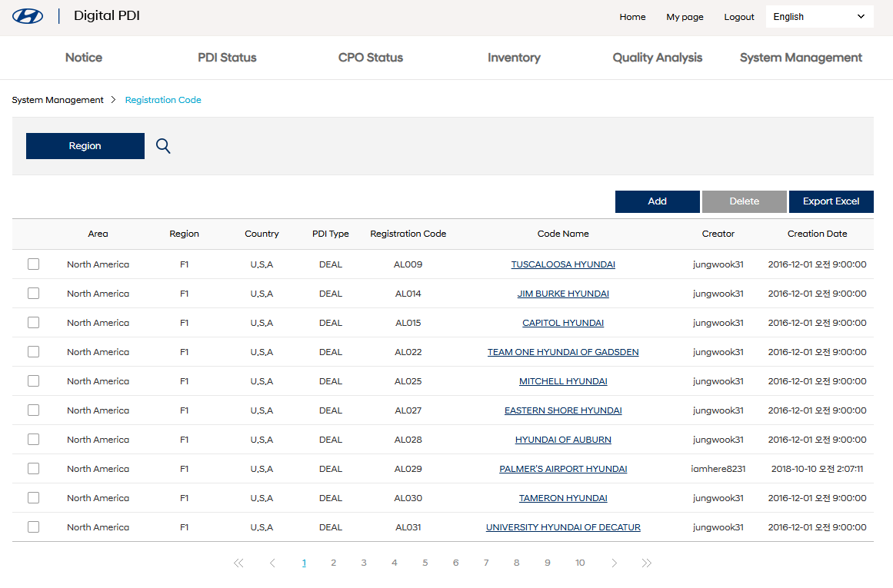
Task: Go to page 3
Action: tap(364, 563)
